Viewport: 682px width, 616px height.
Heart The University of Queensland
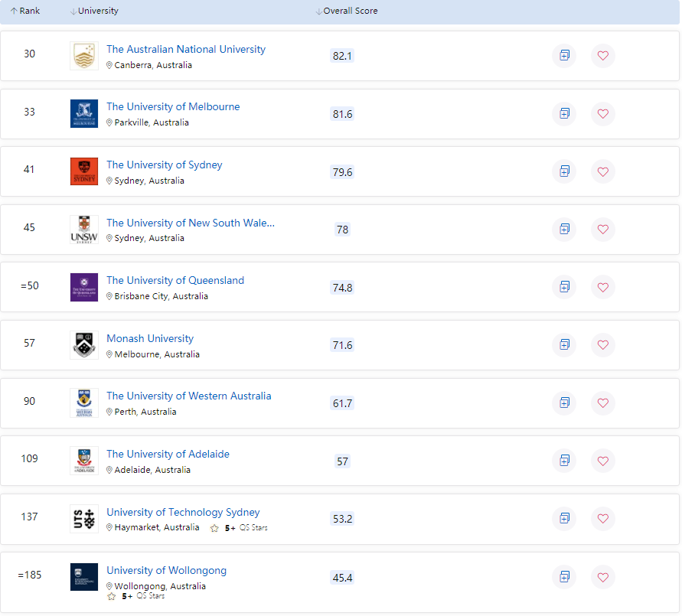pyautogui.click(x=603, y=287)
